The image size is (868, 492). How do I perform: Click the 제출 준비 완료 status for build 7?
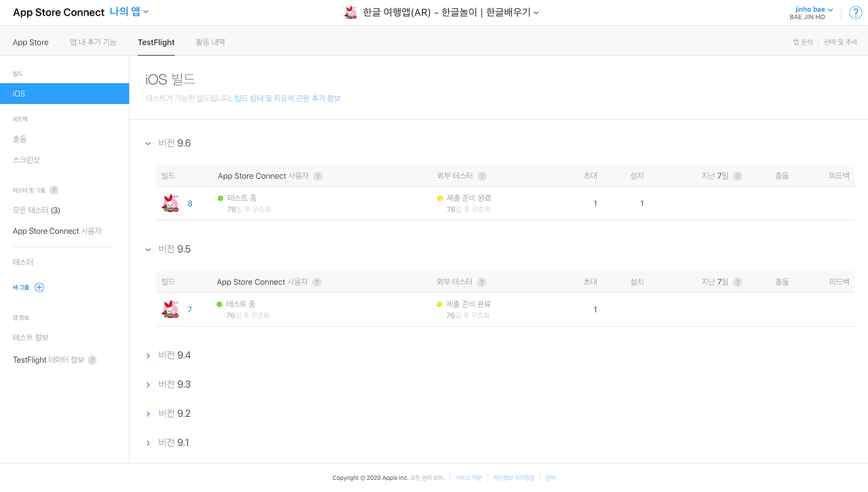click(x=469, y=304)
